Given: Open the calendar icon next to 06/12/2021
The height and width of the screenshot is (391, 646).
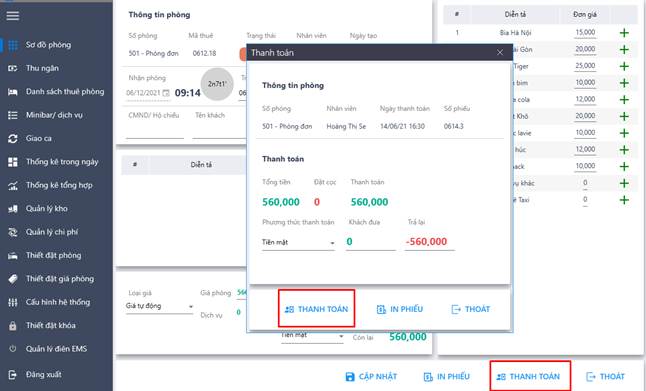Looking at the screenshot, I should (166, 93).
